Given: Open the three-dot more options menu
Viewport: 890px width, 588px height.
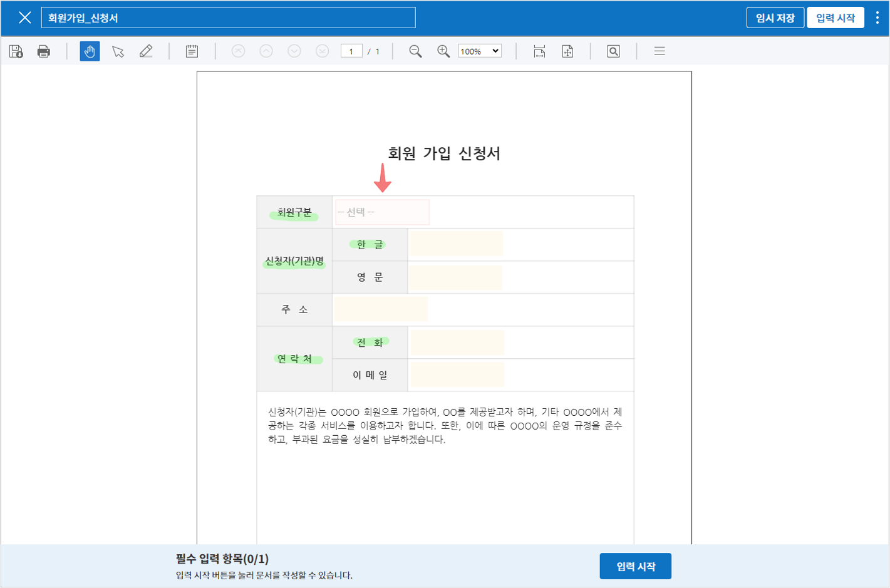Looking at the screenshot, I should coord(877,18).
